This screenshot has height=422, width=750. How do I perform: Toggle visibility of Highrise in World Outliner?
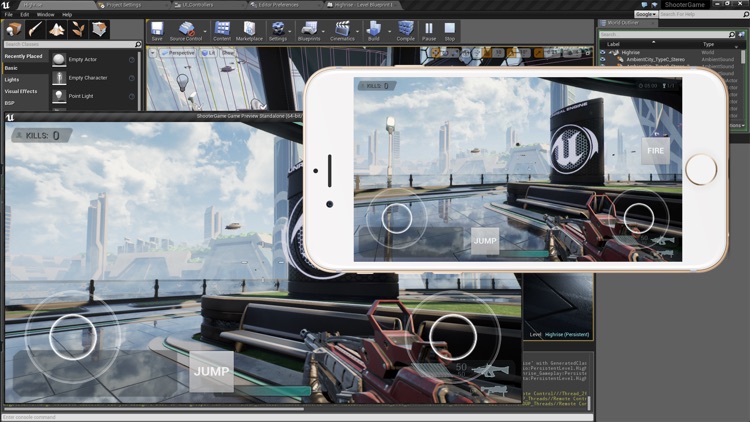603,52
